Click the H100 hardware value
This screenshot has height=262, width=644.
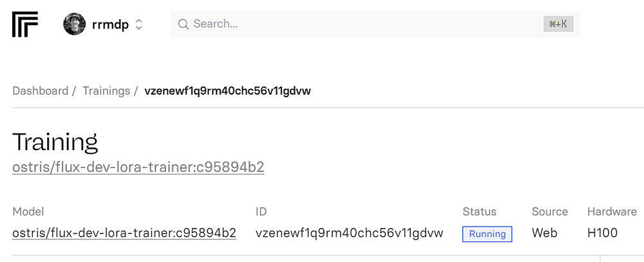602,233
